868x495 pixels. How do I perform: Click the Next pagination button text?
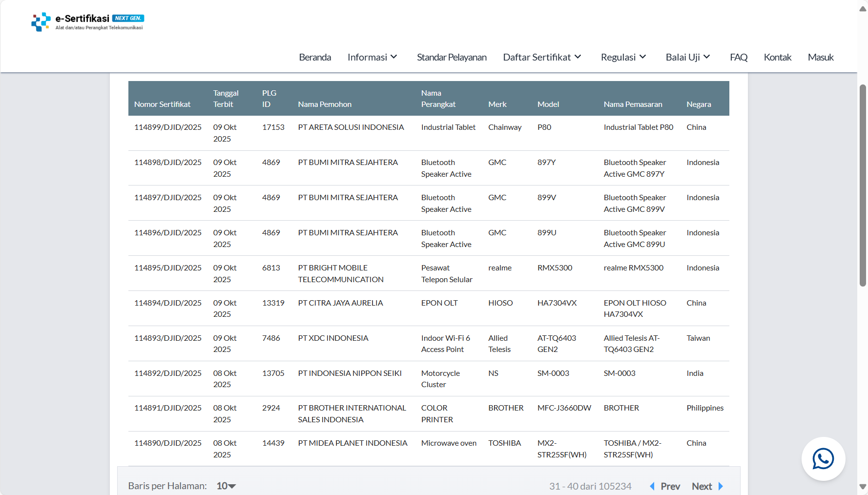tap(702, 486)
